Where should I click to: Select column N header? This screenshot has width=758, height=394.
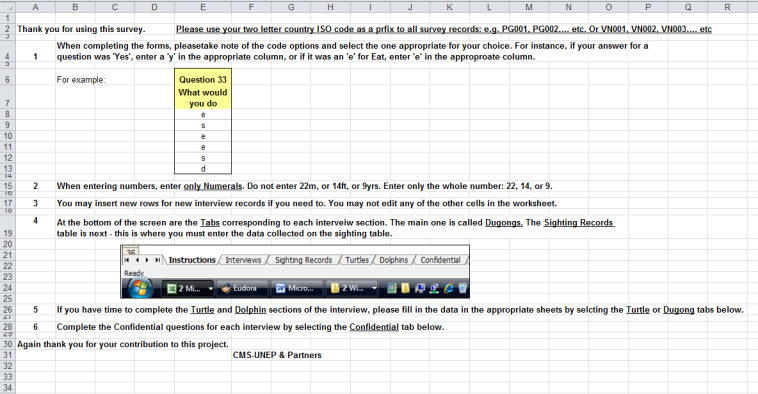point(568,7)
